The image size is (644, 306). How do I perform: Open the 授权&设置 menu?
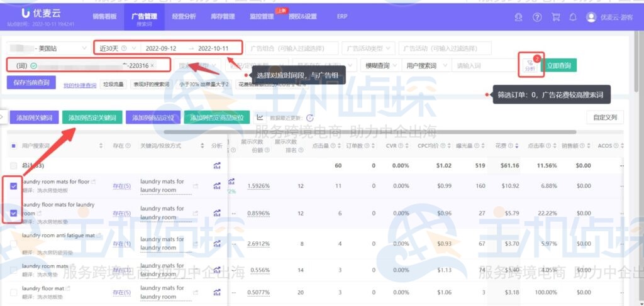click(303, 17)
